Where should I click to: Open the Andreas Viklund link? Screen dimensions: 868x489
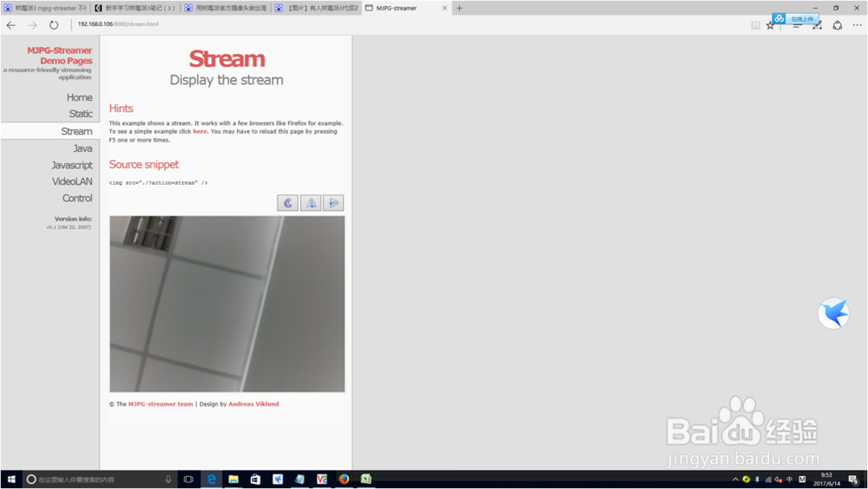253,404
